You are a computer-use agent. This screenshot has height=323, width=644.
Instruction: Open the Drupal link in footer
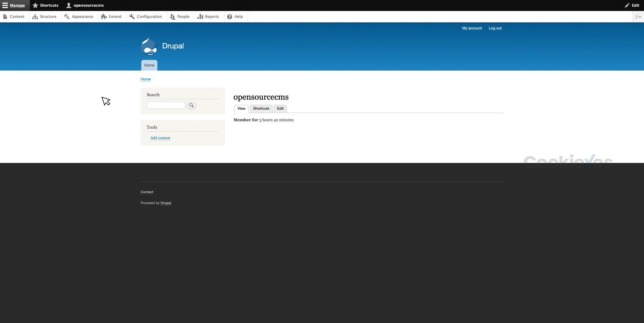point(166,203)
